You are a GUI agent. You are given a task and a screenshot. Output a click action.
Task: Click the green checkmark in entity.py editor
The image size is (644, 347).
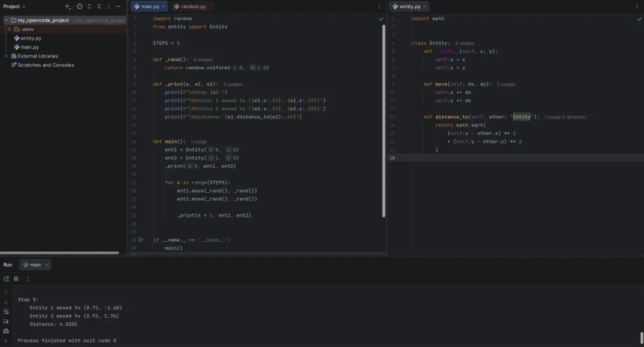click(x=639, y=19)
